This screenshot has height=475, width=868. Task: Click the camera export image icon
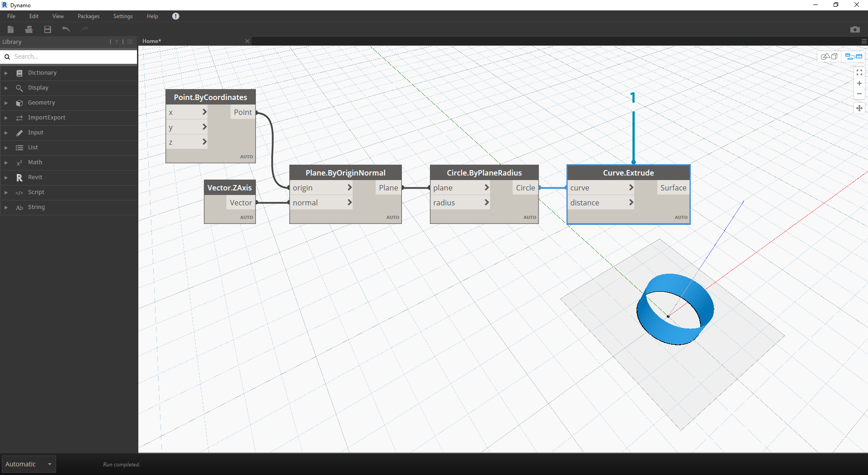(x=854, y=29)
